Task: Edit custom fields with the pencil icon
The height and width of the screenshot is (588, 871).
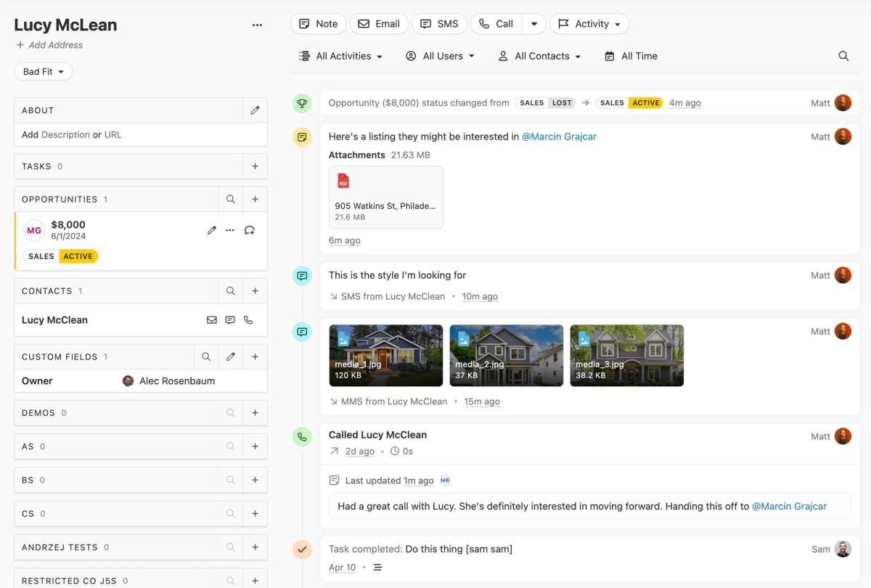Action: click(x=231, y=357)
